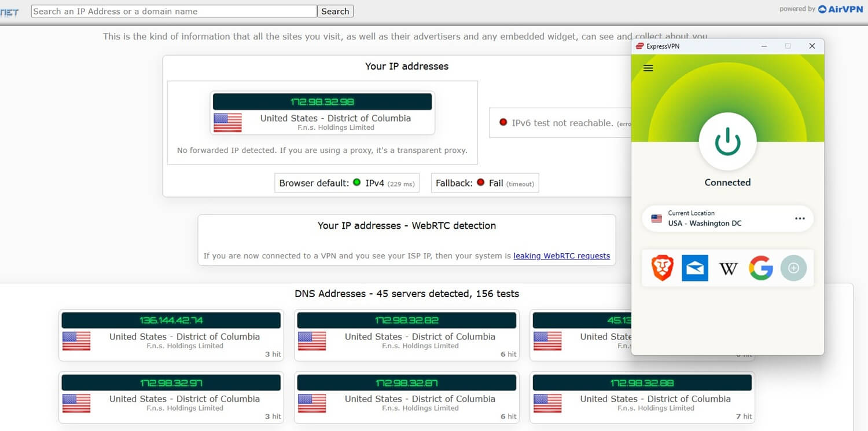
Task: Click the Search button
Action: pyautogui.click(x=335, y=11)
